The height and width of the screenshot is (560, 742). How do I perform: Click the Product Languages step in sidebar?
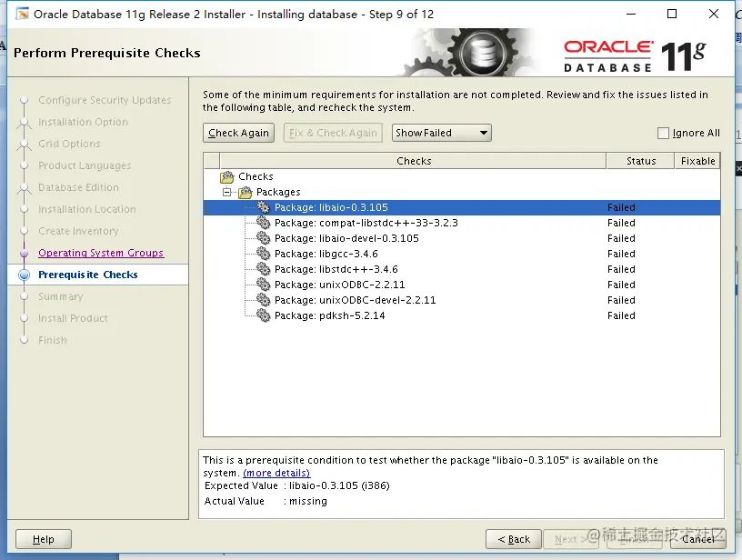[85, 165]
